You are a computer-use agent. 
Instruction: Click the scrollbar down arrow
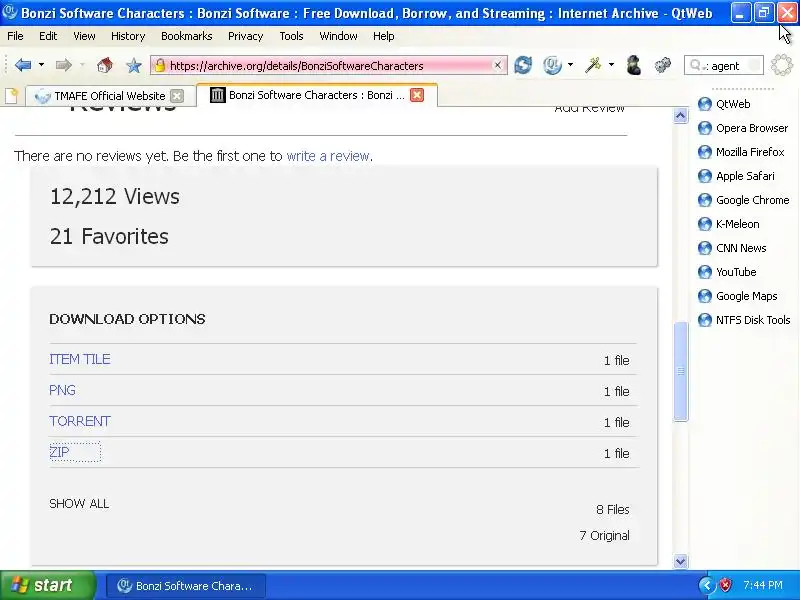pos(680,561)
